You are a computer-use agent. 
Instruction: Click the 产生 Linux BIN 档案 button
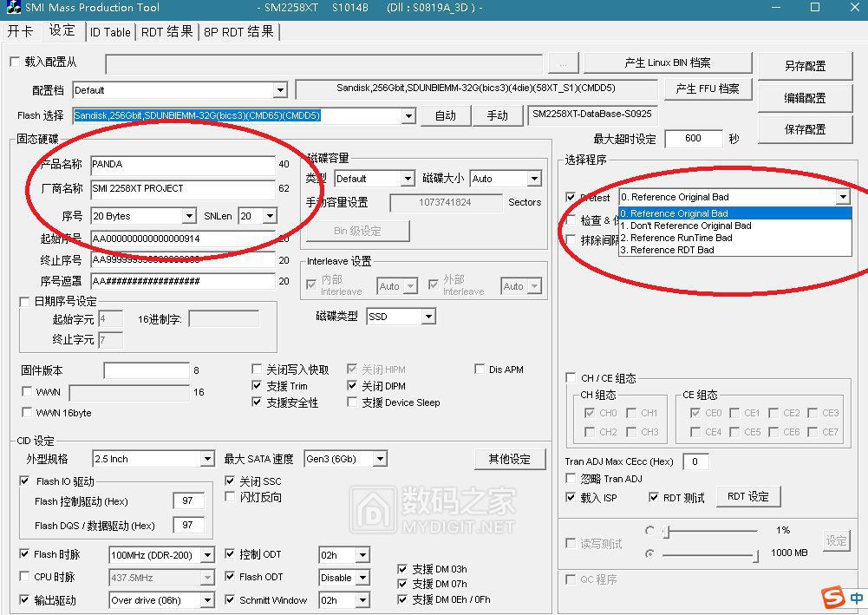(668, 63)
